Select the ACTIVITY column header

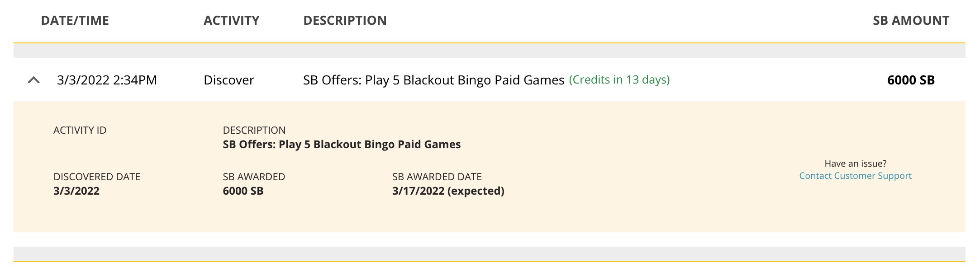(231, 20)
